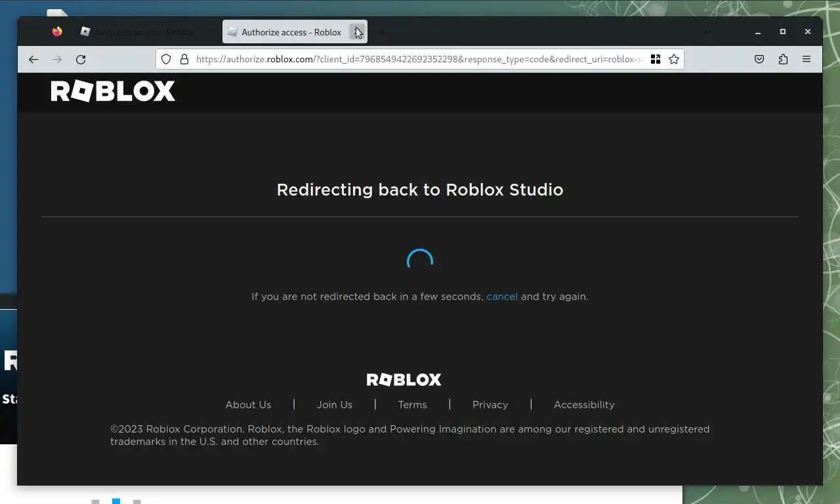This screenshot has width=840, height=504.
Task: Open the list all tabs dropdown
Action: 707,31
